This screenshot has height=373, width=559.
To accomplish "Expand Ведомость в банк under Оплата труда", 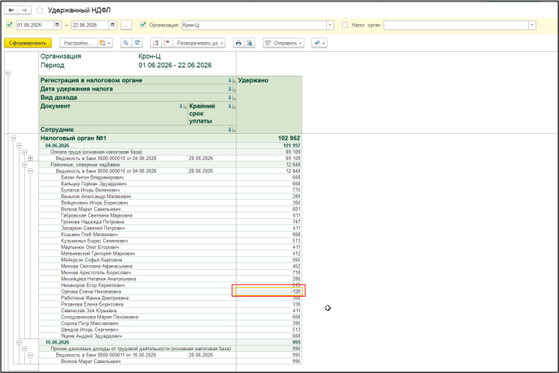I will pyautogui.click(x=30, y=158).
